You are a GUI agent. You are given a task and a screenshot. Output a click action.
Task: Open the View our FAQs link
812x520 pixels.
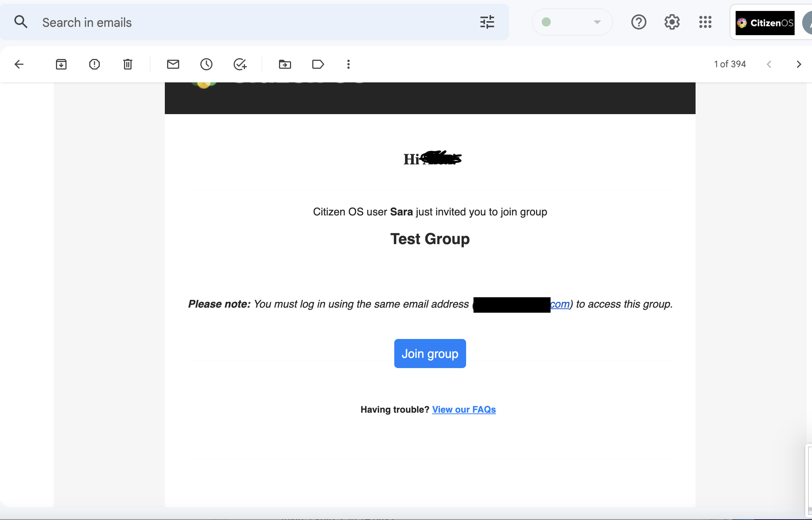pos(464,410)
